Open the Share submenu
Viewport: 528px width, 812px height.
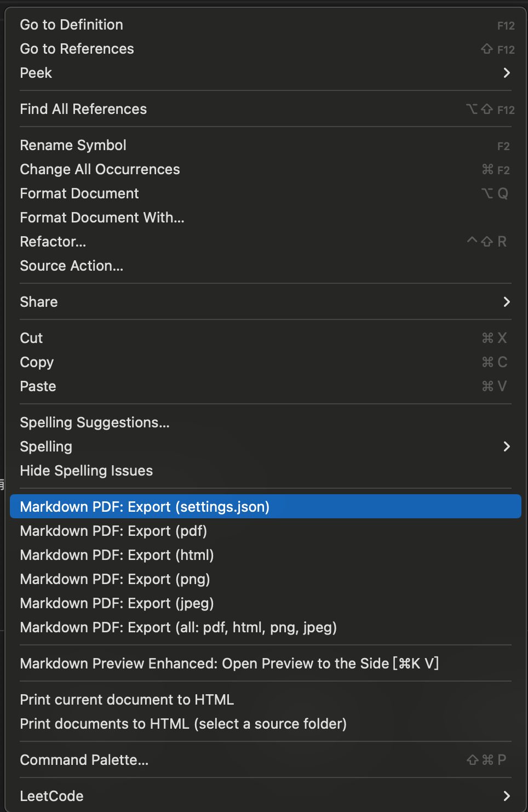coord(39,302)
